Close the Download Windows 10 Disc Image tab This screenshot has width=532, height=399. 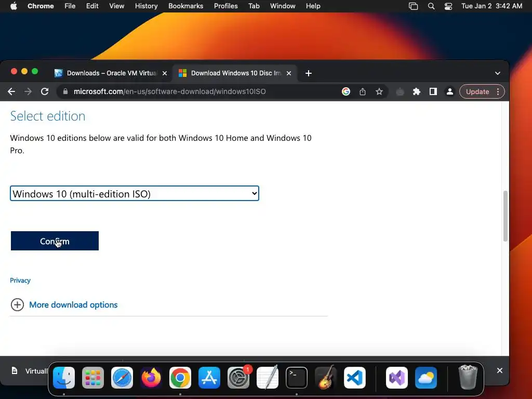(x=289, y=73)
